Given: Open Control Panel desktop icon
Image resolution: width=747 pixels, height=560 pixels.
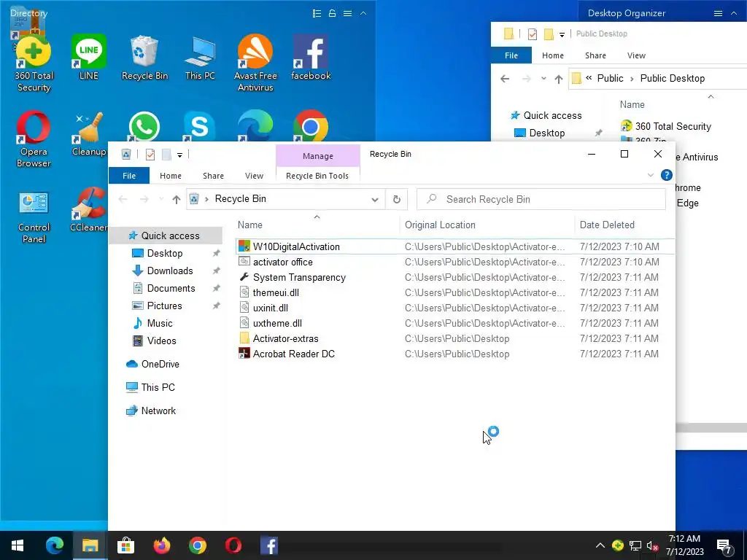Looking at the screenshot, I should click(34, 217).
